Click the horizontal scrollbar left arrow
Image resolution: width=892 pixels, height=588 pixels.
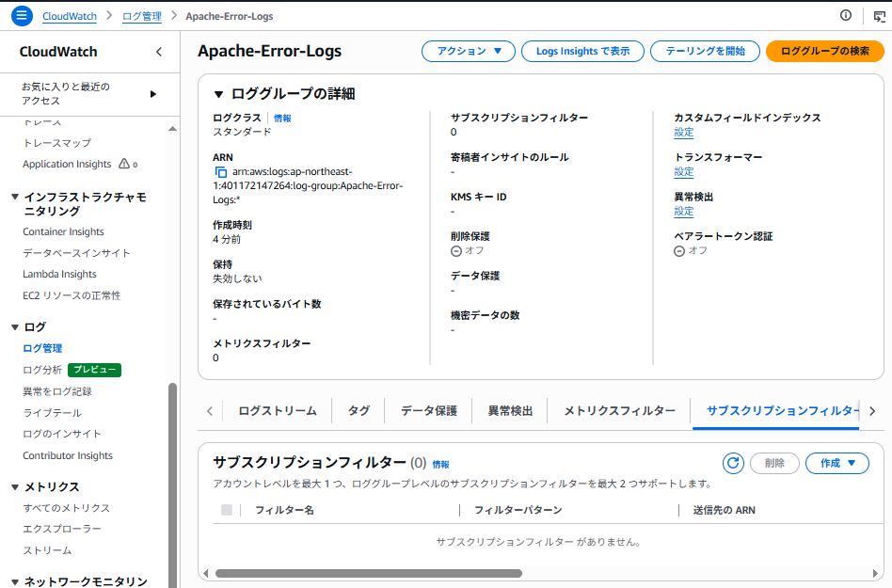click(206, 573)
